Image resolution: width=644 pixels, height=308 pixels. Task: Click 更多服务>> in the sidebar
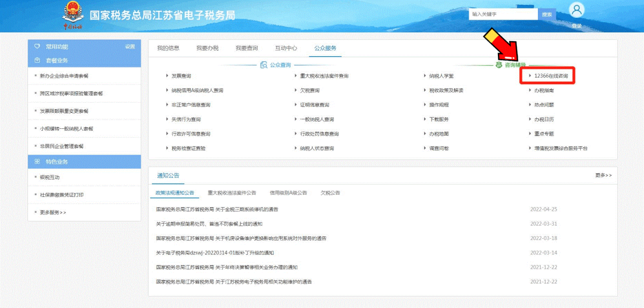[52, 212]
